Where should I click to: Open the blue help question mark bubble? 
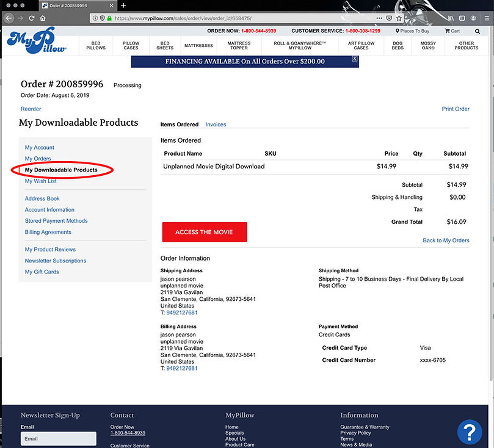tap(470, 432)
